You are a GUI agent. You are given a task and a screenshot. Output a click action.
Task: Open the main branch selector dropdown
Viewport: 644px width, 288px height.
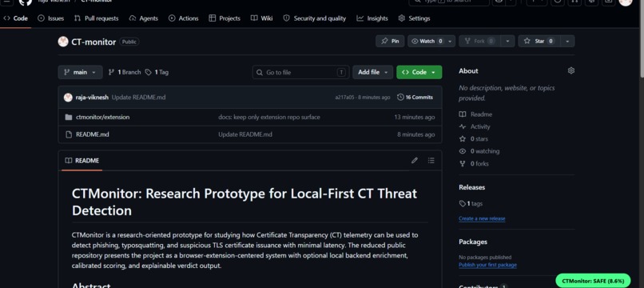(80, 72)
